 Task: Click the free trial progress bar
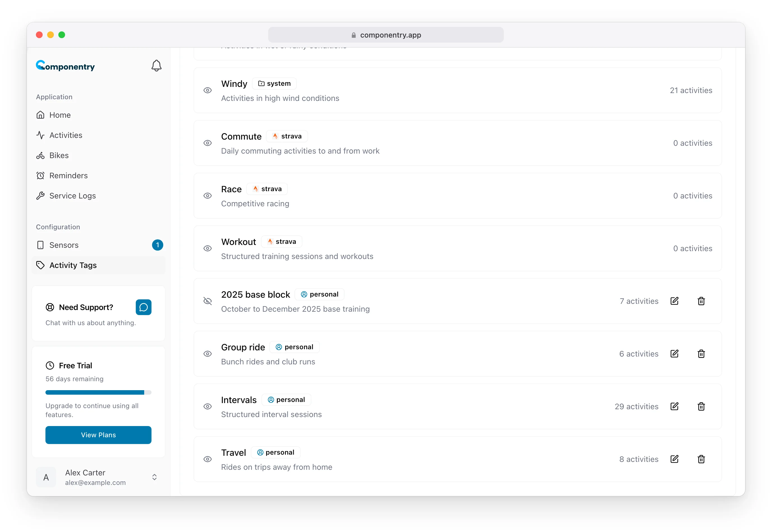[x=98, y=392]
